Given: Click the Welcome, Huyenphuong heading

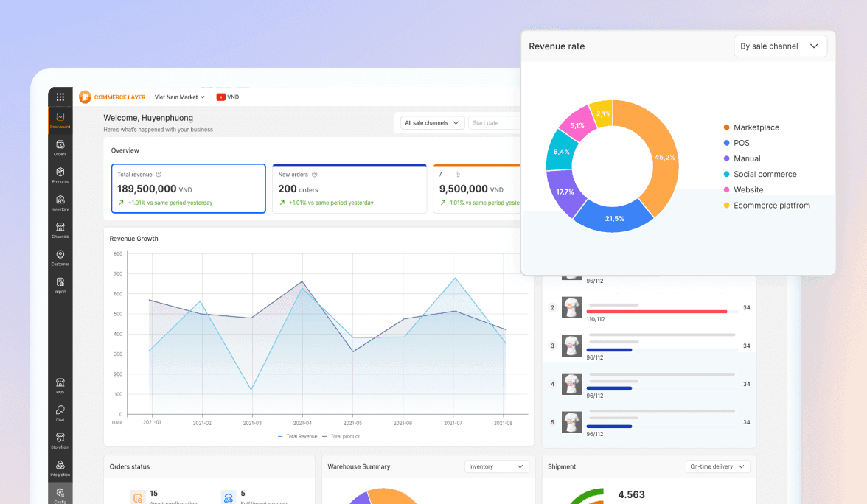Looking at the screenshot, I should 148,118.
